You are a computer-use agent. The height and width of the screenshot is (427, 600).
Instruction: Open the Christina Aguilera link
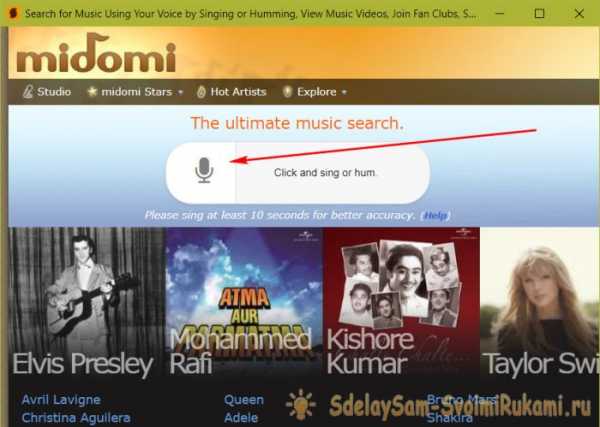76,418
